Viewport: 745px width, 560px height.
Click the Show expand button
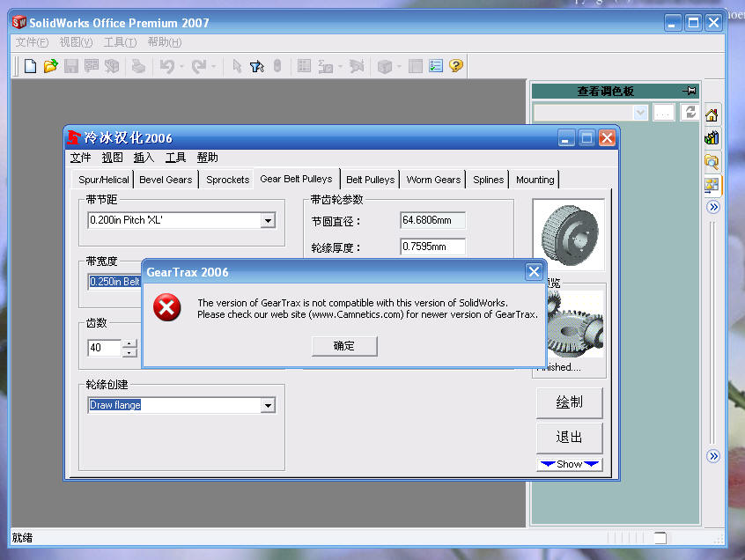pyautogui.click(x=569, y=464)
